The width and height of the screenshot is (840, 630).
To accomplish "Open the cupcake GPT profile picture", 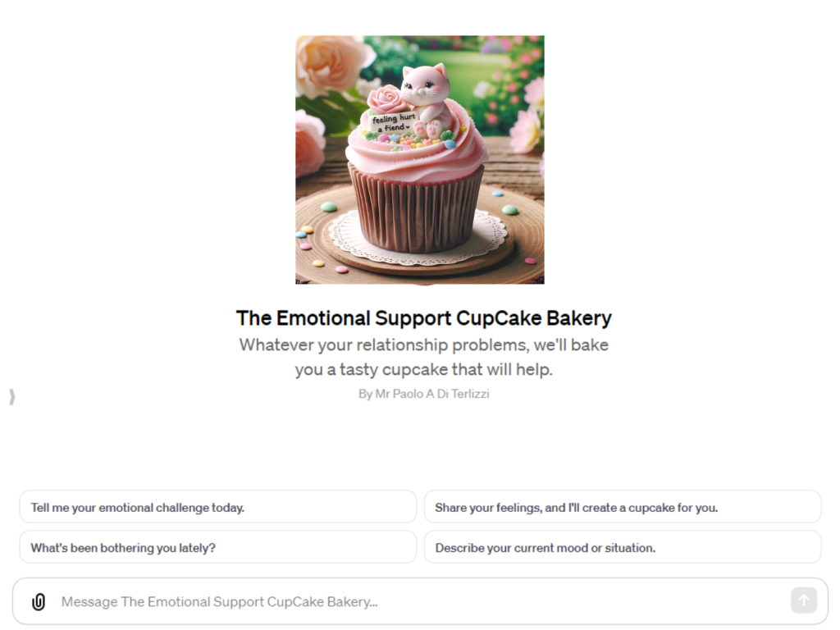I will [420, 160].
